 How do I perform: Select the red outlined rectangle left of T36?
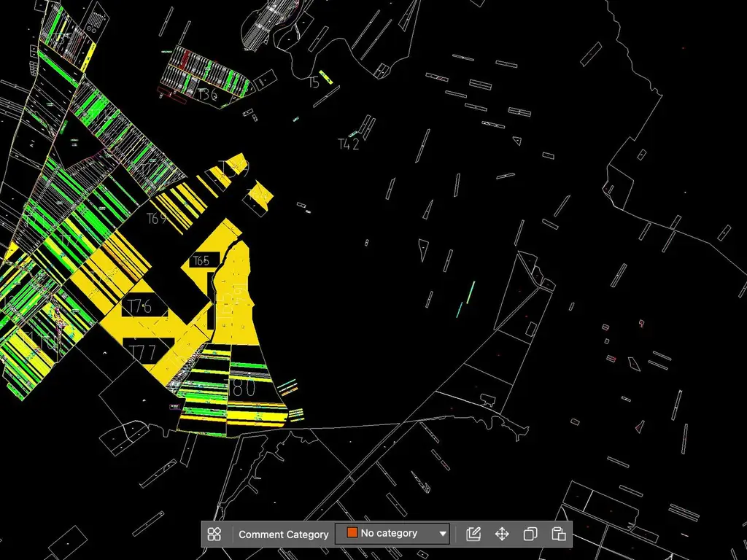pos(171,95)
